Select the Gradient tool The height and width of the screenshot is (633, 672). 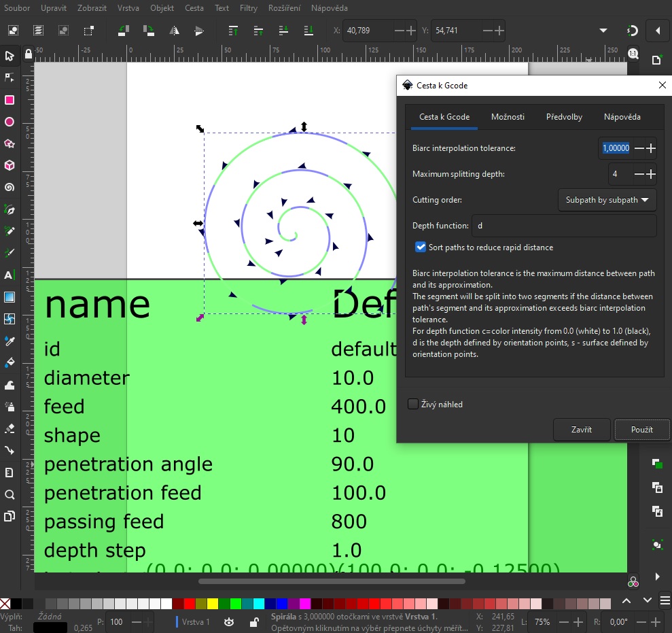pyautogui.click(x=10, y=296)
